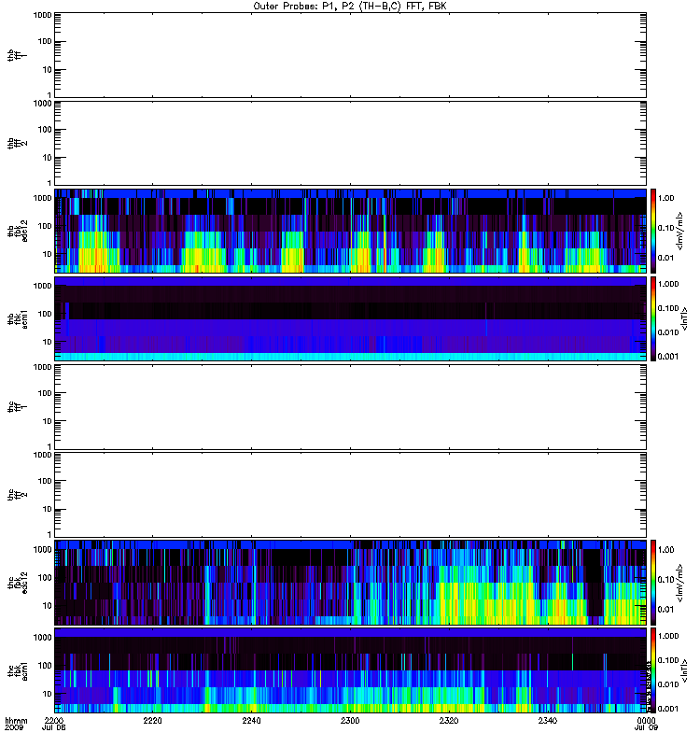Click the "thc fbk edc12" y-axis label

(17, 583)
